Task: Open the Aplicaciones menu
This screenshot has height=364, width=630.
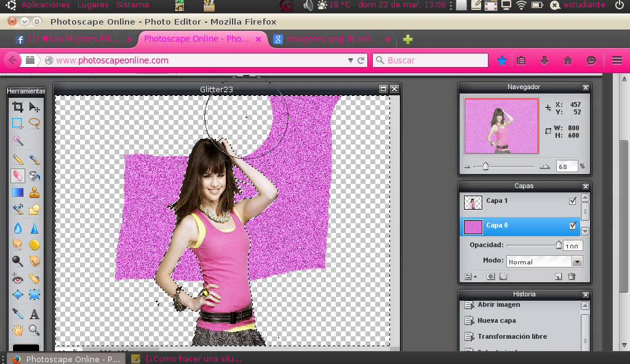Action: (x=46, y=5)
